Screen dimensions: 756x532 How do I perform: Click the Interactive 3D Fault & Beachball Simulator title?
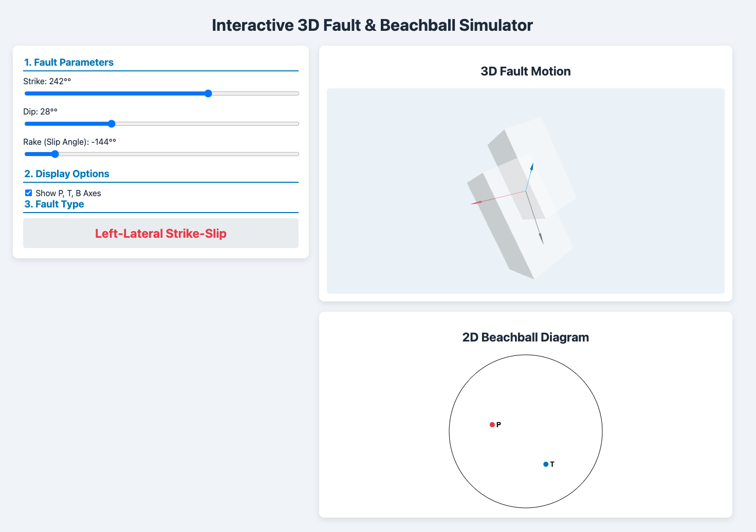(373, 25)
